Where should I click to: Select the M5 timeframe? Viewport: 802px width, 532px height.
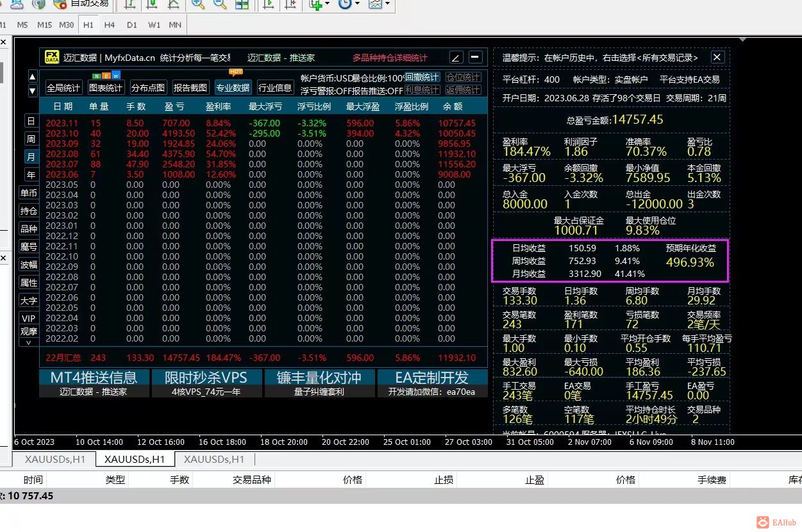pyautogui.click(x=22, y=25)
